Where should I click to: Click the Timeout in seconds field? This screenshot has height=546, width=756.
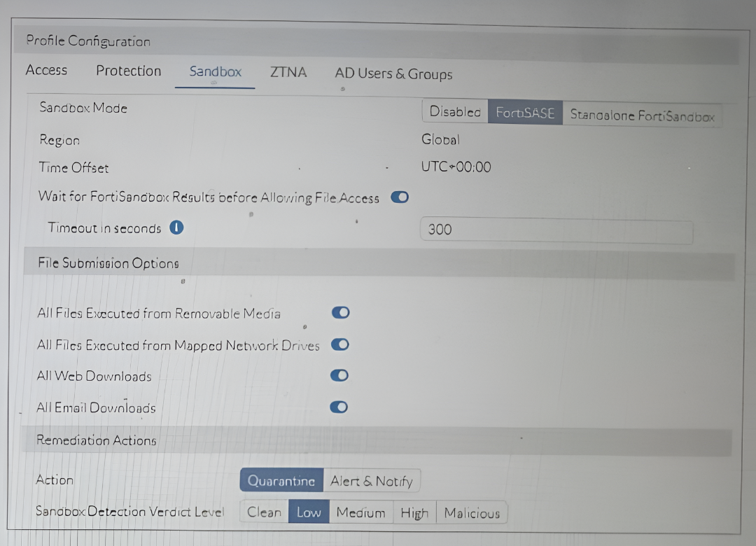(556, 230)
